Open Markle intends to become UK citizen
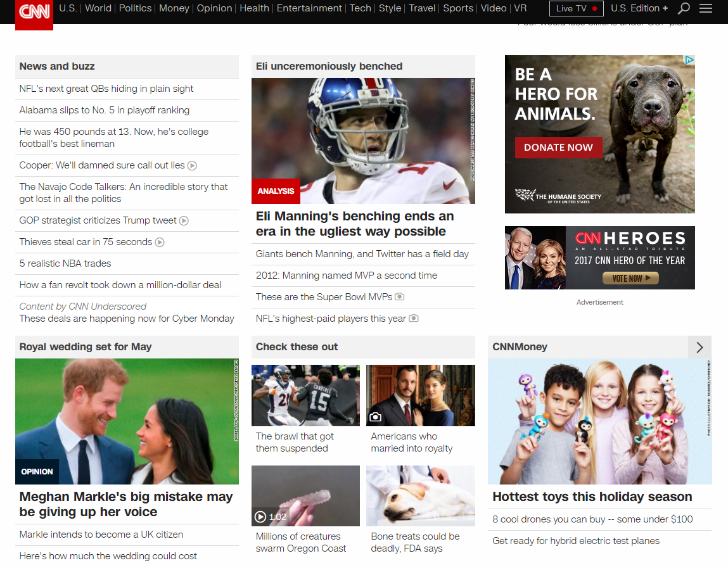This screenshot has height=570, width=728. click(101, 535)
